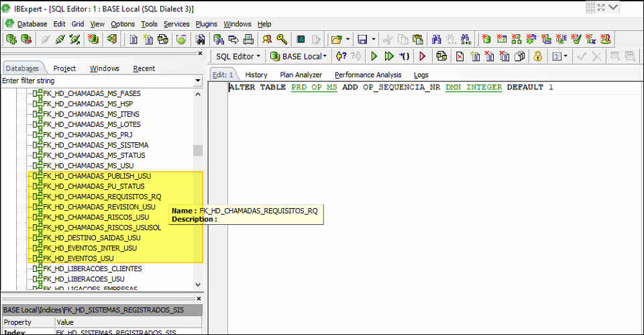Open the Plugins menu
Image resolution: width=644 pixels, height=335 pixels.
(x=206, y=24)
